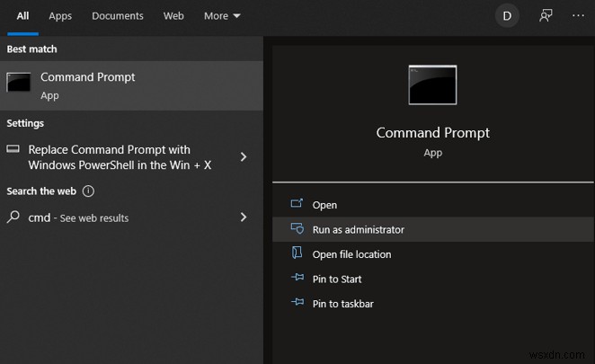Click the Command Prompt icon in Best match
The image size is (595, 364).
click(x=19, y=83)
